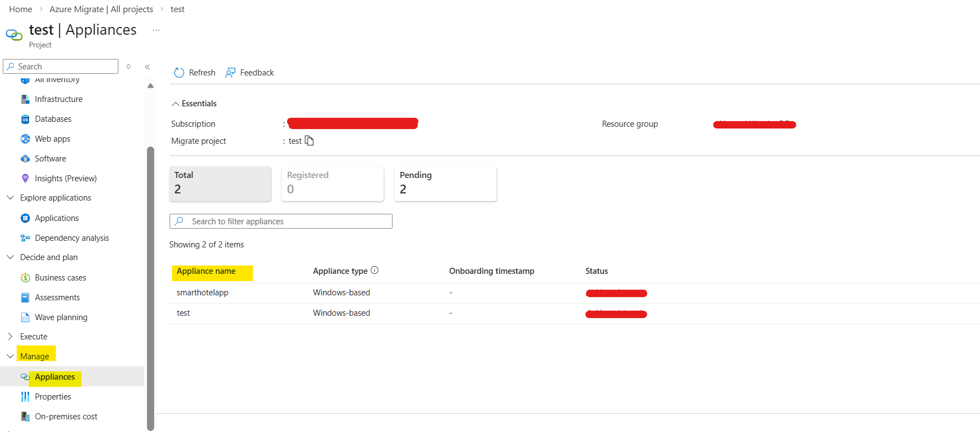
Task: Click the test breadcrumb link
Action: click(x=178, y=9)
